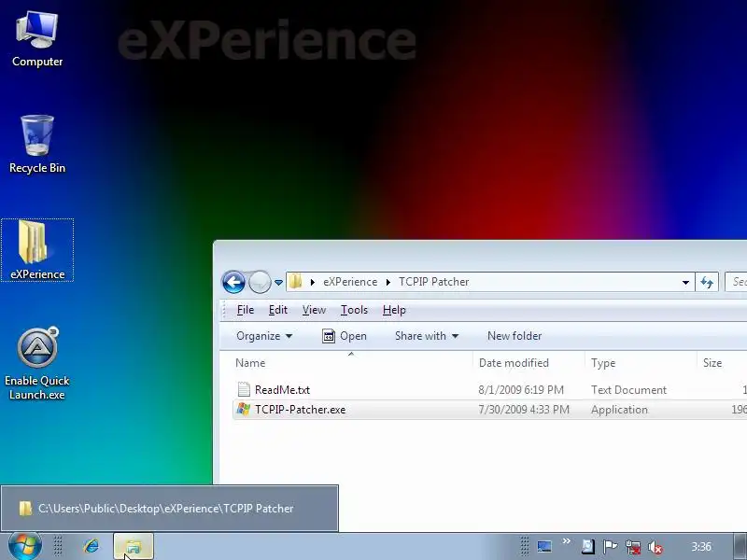The width and height of the screenshot is (747, 560).
Task: Expand the arrow before eXPerience breadcrumb
Action: (x=313, y=282)
